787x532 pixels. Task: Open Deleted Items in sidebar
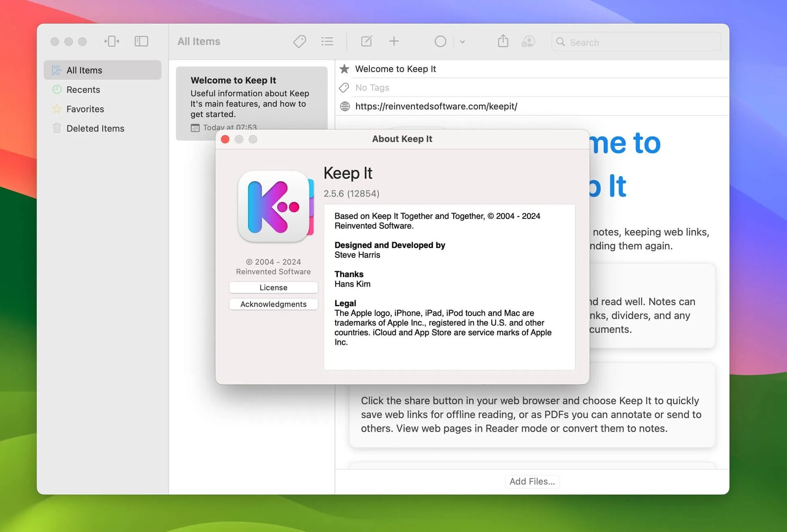click(x=102, y=128)
